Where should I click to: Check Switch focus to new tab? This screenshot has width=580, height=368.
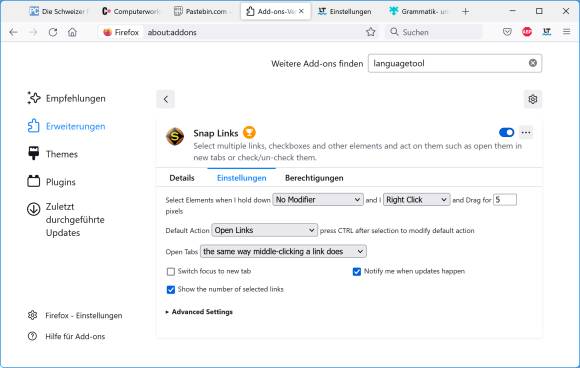point(171,271)
